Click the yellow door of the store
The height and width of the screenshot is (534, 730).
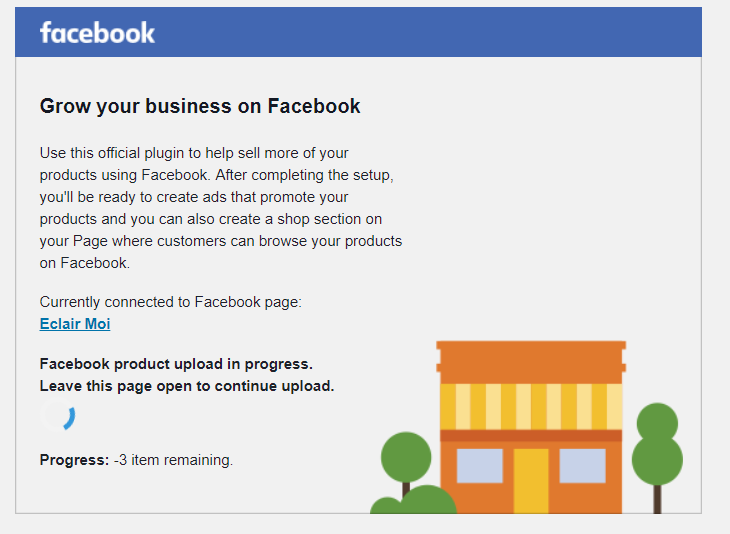pos(531,481)
